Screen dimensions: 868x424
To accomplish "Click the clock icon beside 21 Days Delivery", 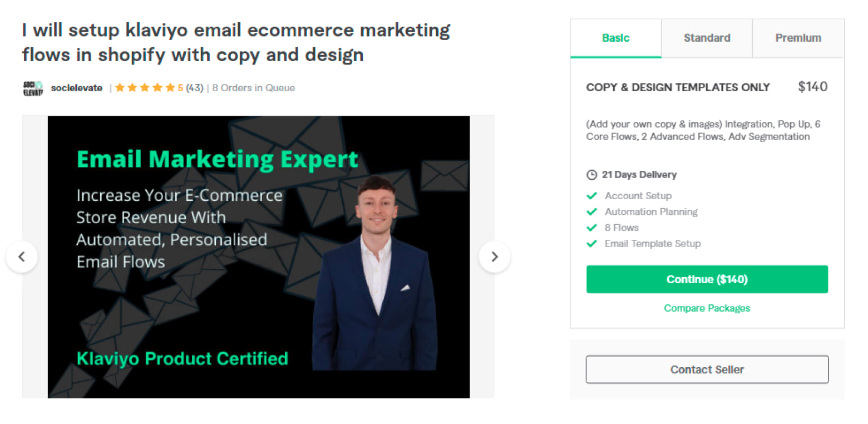I will pyautogui.click(x=591, y=175).
